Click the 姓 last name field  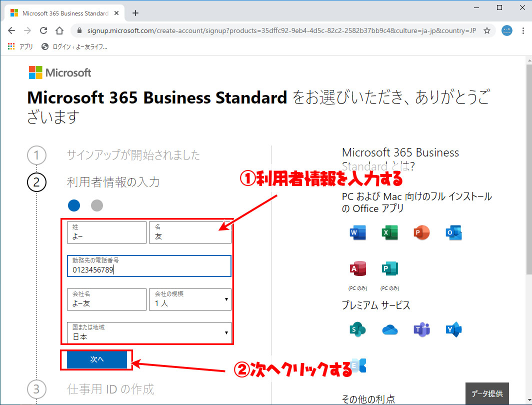click(106, 232)
